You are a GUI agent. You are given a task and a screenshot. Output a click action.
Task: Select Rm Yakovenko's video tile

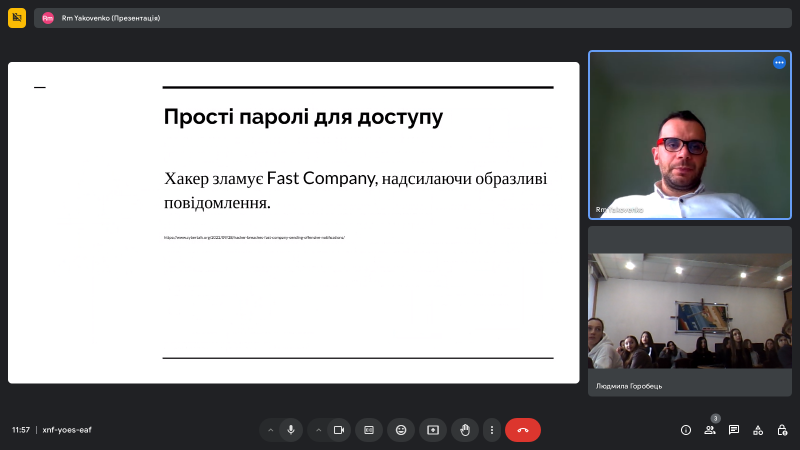pyautogui.click(x=690, y=135)
